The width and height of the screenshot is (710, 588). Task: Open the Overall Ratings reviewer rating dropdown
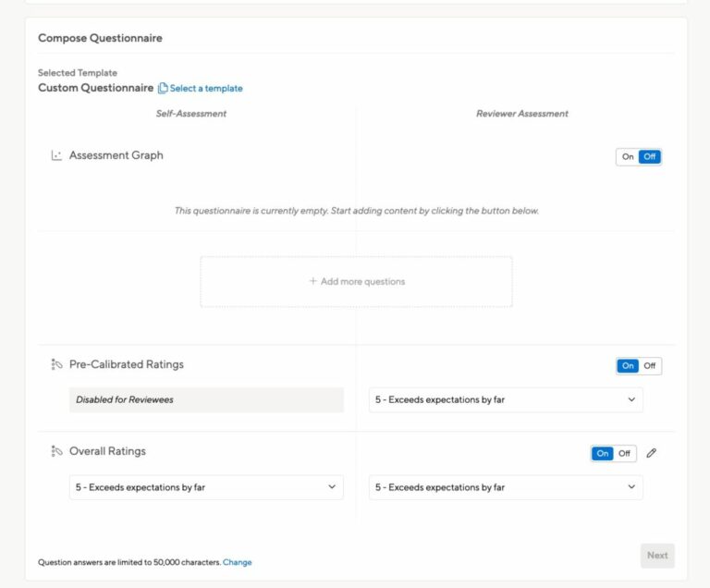pyautogui.click(x=506, y=487)
